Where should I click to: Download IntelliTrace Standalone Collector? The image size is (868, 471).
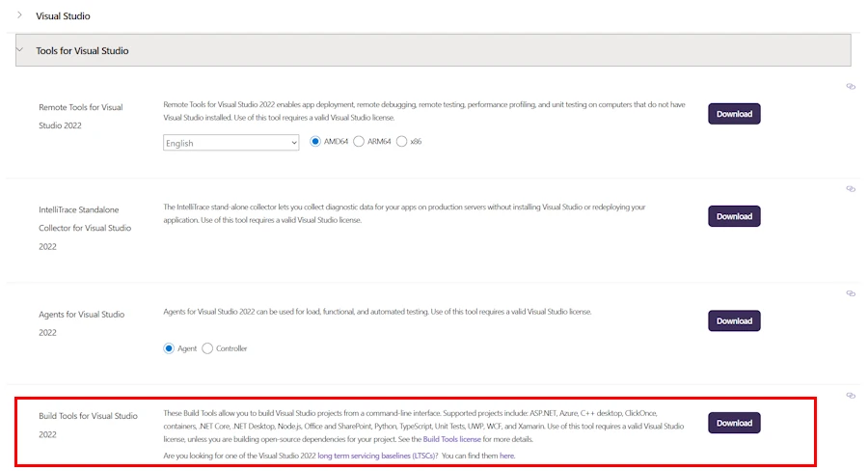pyautogui.click(x=734, y=216)
